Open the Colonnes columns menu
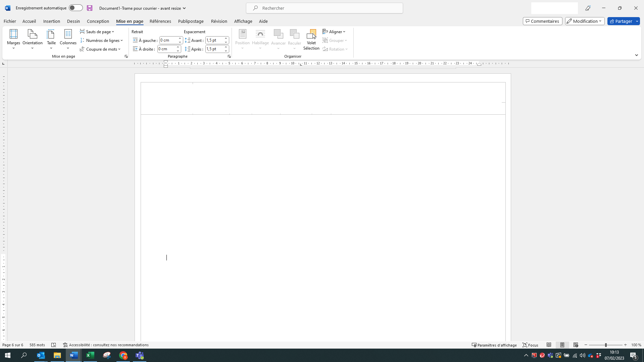This screenshot has width=644, height=362. 68,39
